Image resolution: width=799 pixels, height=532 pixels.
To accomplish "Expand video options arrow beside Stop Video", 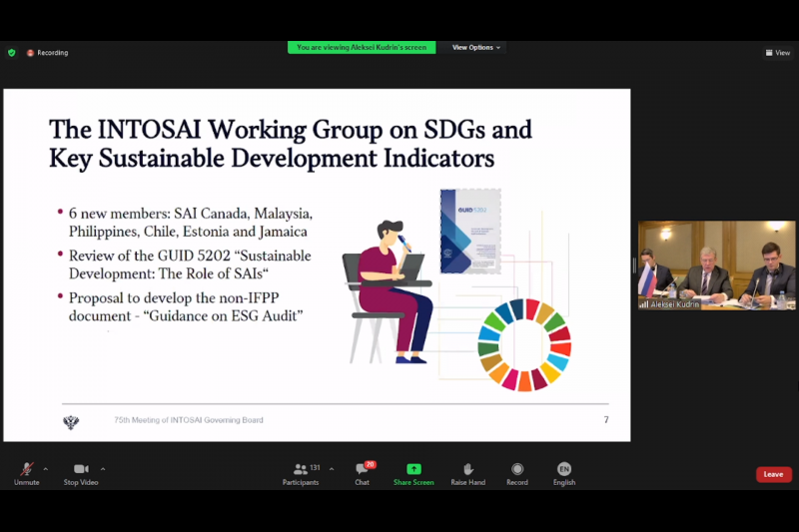I will pos(103,468).
